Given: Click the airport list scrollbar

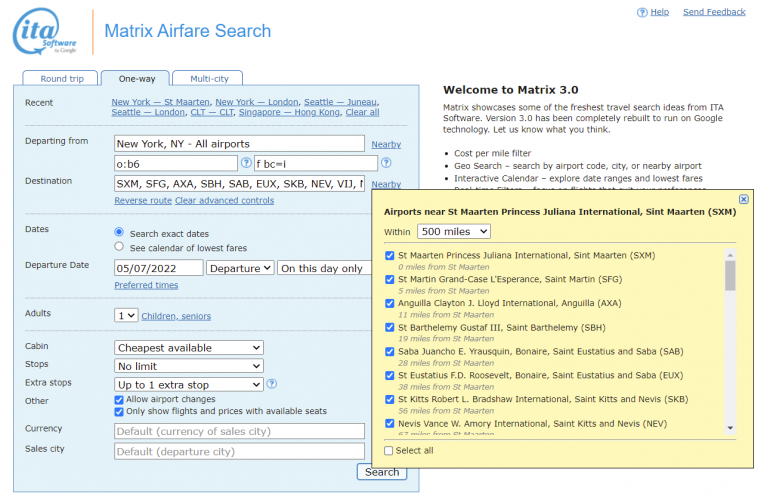Looking at the screenshot, I should [730, 275].
